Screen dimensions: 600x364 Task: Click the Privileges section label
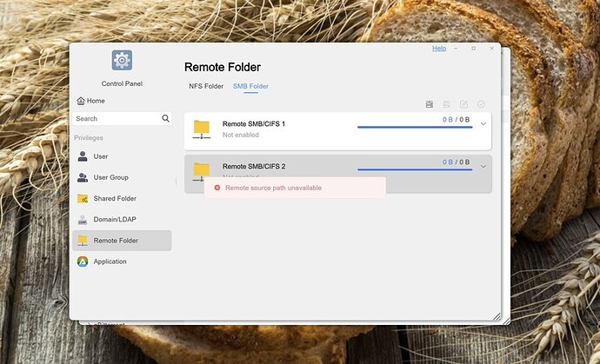tap(89, 138)
